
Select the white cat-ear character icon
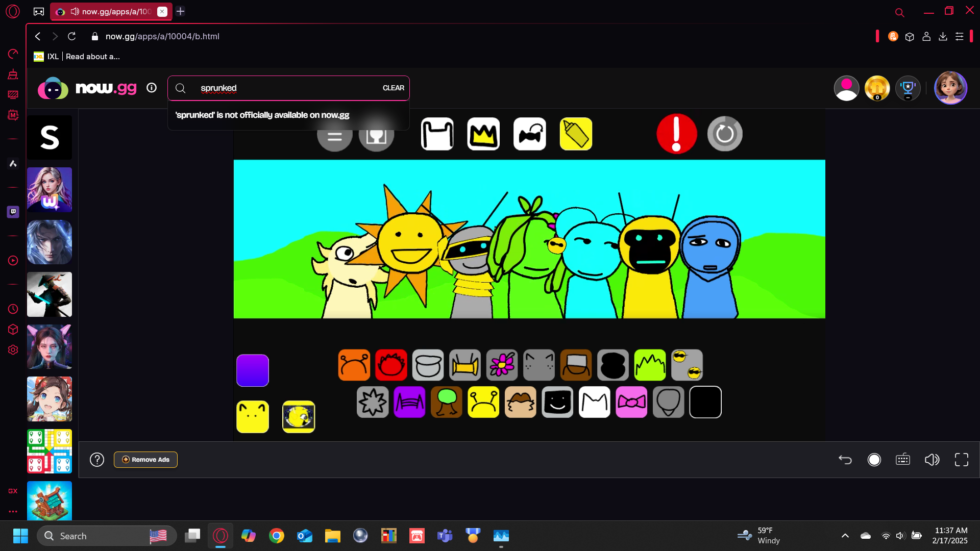595,402
